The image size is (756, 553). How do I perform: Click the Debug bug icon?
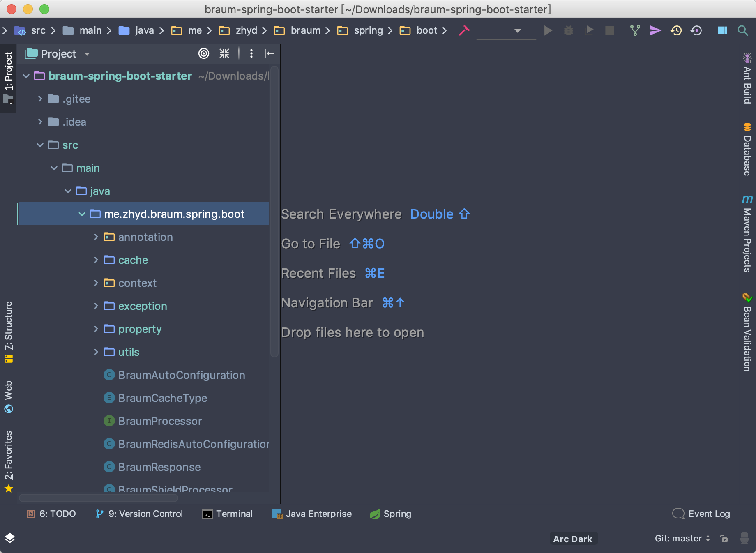click(569, 30)
